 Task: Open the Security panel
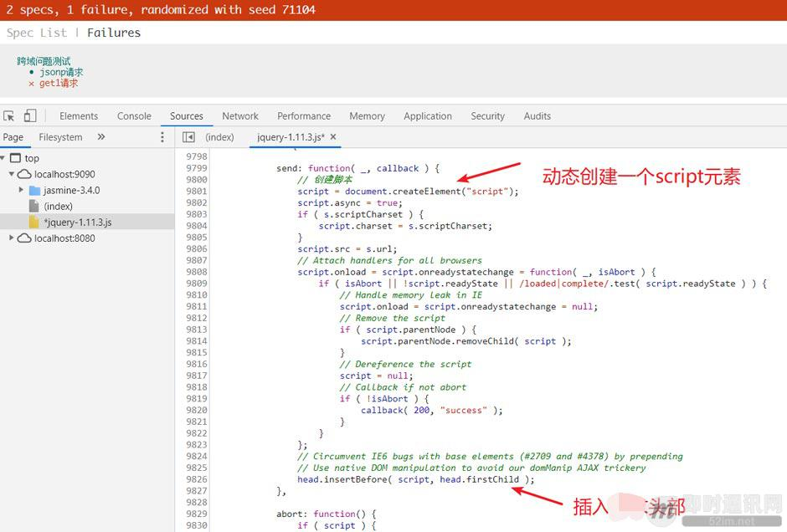[x=487, y=115]
